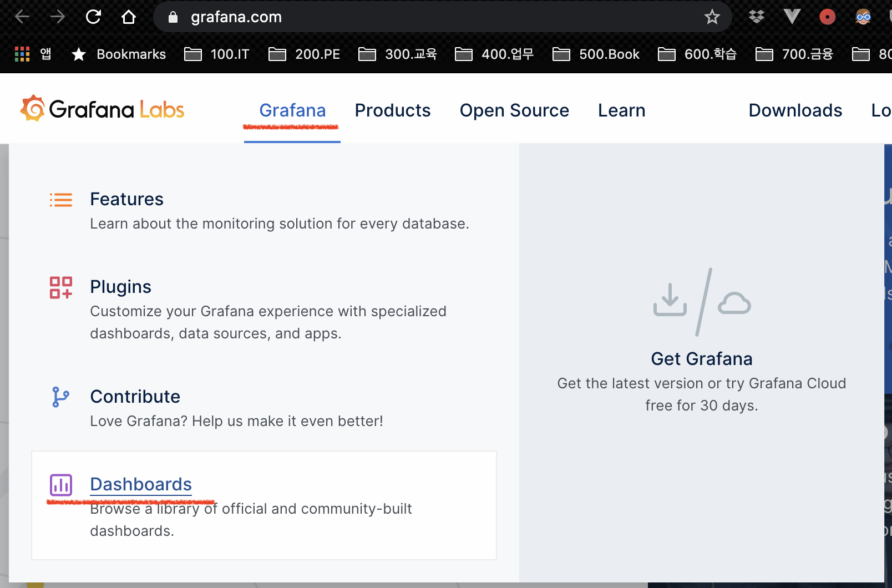Open the 400.업무 bookmark folder

pos(494,54)
